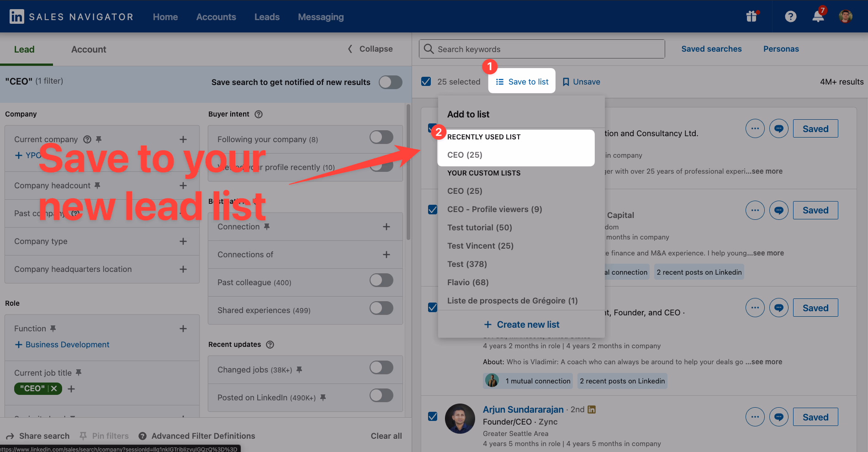Open the gift rewards icon

pyautogui.click(x=752, y=16)
